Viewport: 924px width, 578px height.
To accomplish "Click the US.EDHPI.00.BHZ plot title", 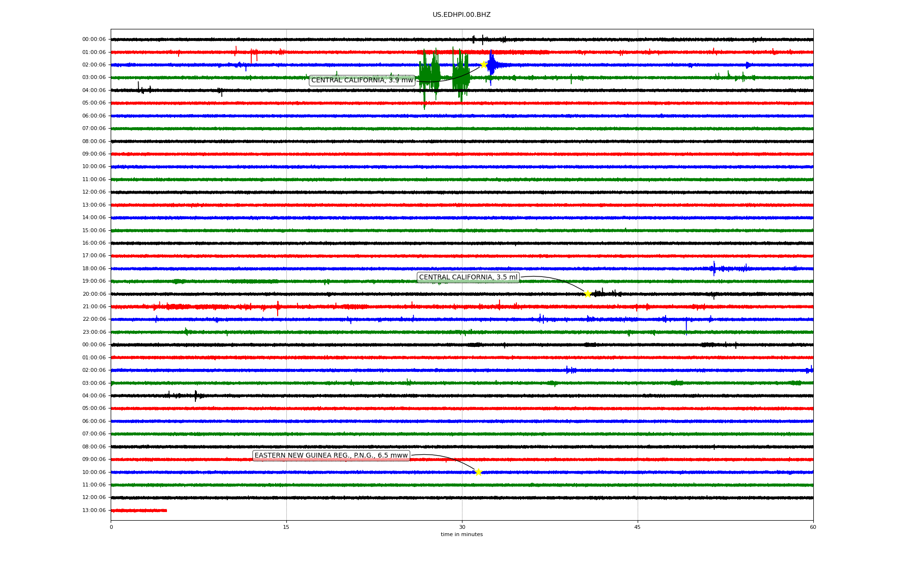I will tap(462, 15).
